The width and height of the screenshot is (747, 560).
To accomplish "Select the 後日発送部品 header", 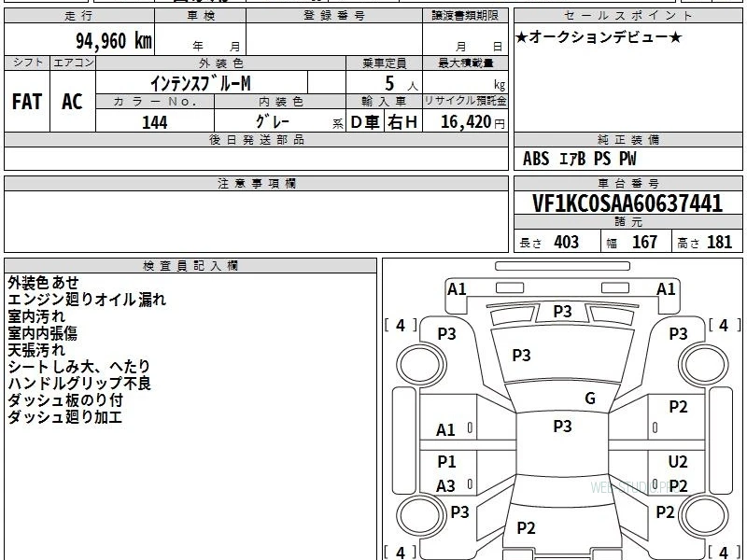I will point(256,140).
